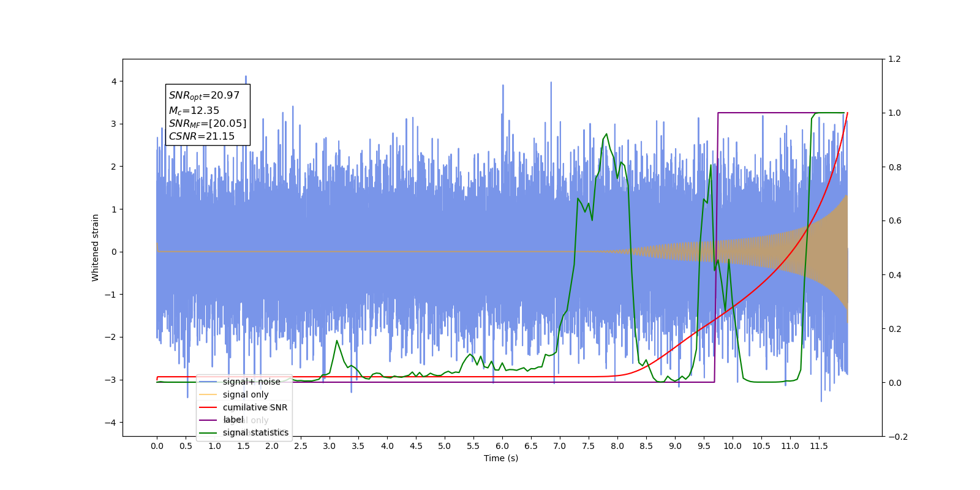This screenshot has height=490, width=980.
Task: Click the 11.5 tick on time axis
Action: [818, 446]
